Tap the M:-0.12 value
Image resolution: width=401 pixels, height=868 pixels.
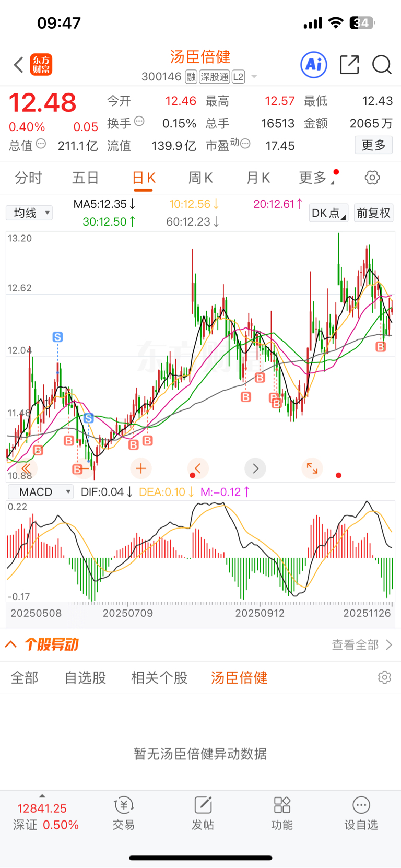pyautogui.click(x=225, y=492)
